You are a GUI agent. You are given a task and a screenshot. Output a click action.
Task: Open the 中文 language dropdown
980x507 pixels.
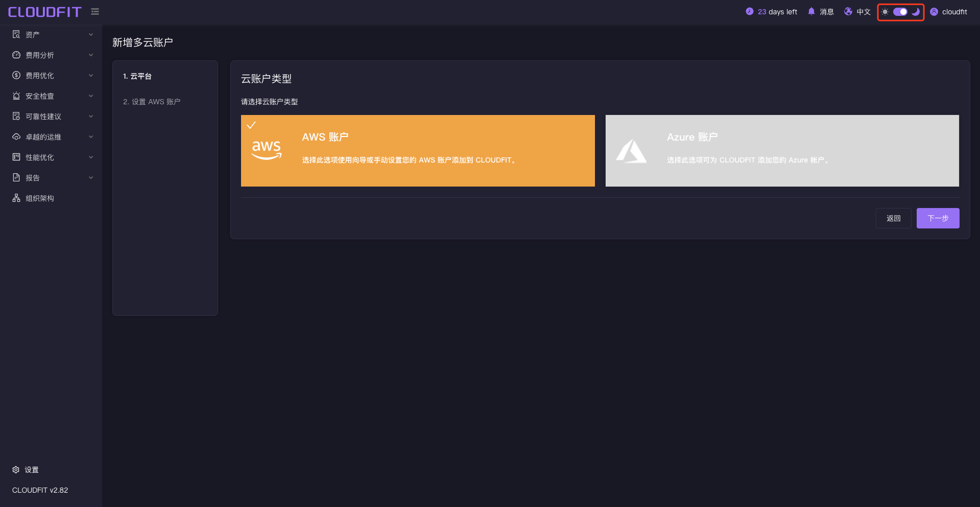click(x=857, y=12)
